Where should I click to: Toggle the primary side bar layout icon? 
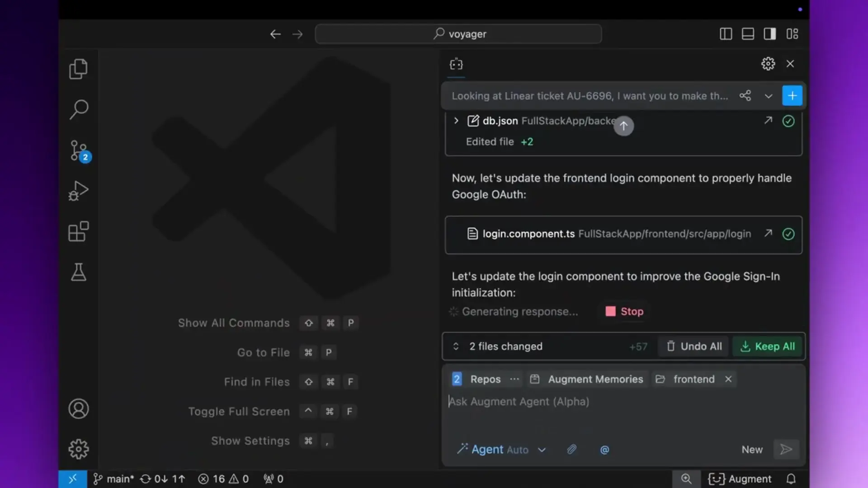tap(726, 34)
